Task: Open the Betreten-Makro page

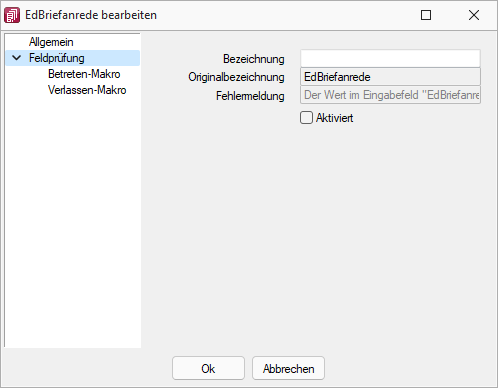Action: coord(84,74)
